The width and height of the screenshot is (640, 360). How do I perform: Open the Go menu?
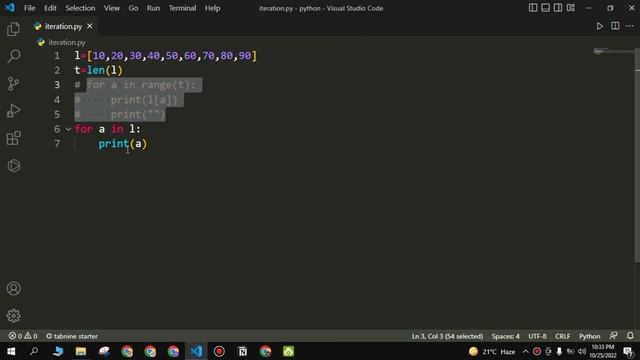[x=133, y=8]
